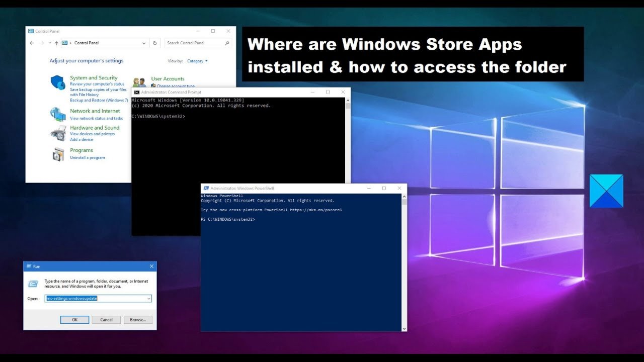Open System and Security category

[x=94, y=78]
